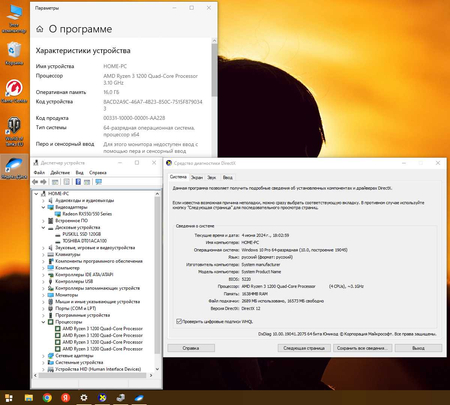Toggle the WHQL digital signatures checkbox
The image size is (450, 405).
pyautogui.click(x=179, y=321)
